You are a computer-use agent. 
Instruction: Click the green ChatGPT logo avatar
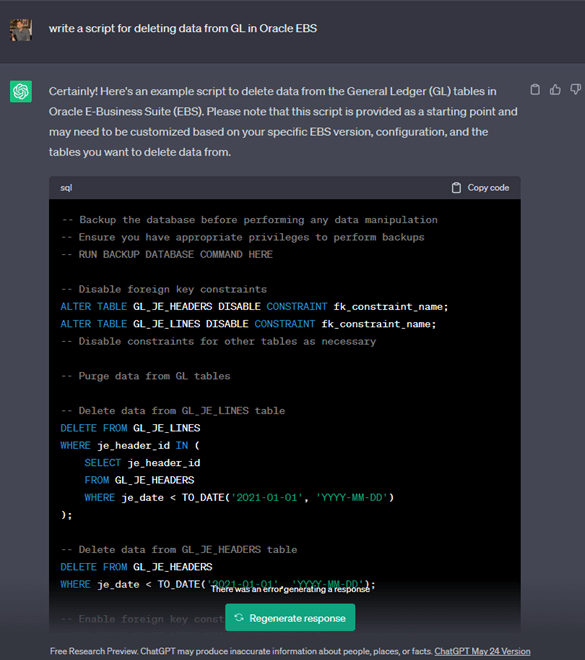tap(21, 91)
